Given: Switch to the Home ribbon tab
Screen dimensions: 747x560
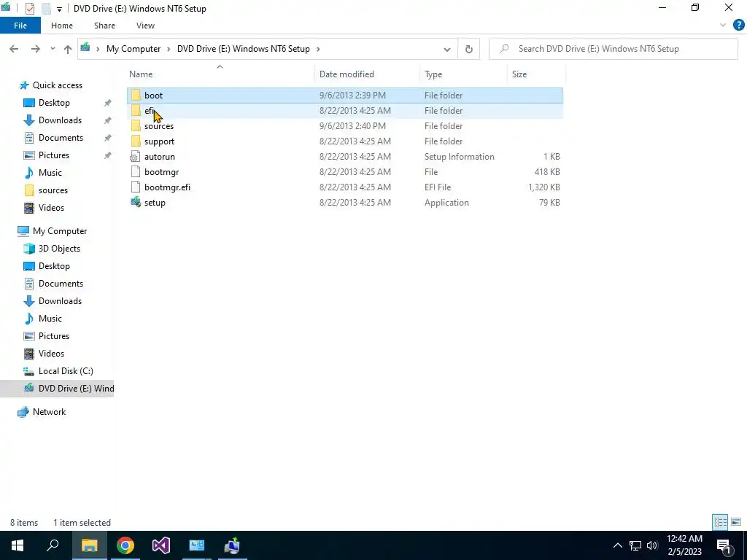Looking at the screenshot, I should pyautogui.click(x=62, y=26).
